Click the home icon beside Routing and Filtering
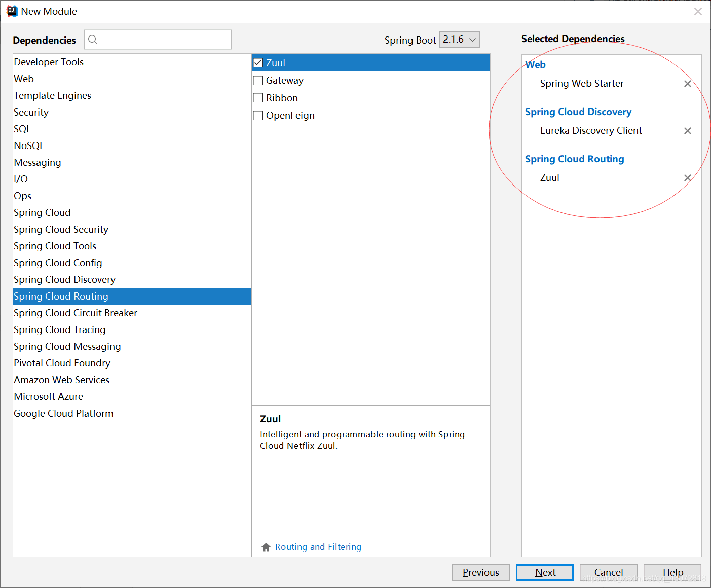This screenshot has height=588, width=711. pos(266,547)
